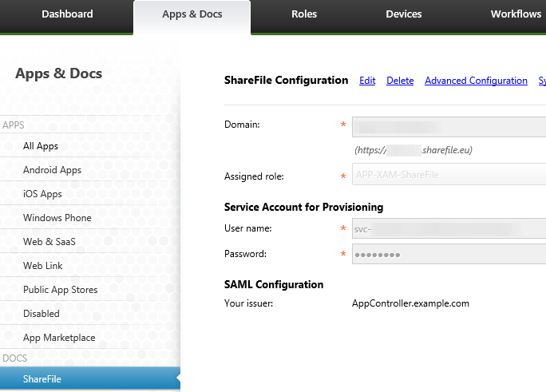Click the 'Password:' label
Image resolution: width=546 pixels, height=392 pixels.
[x=245, y=254]
